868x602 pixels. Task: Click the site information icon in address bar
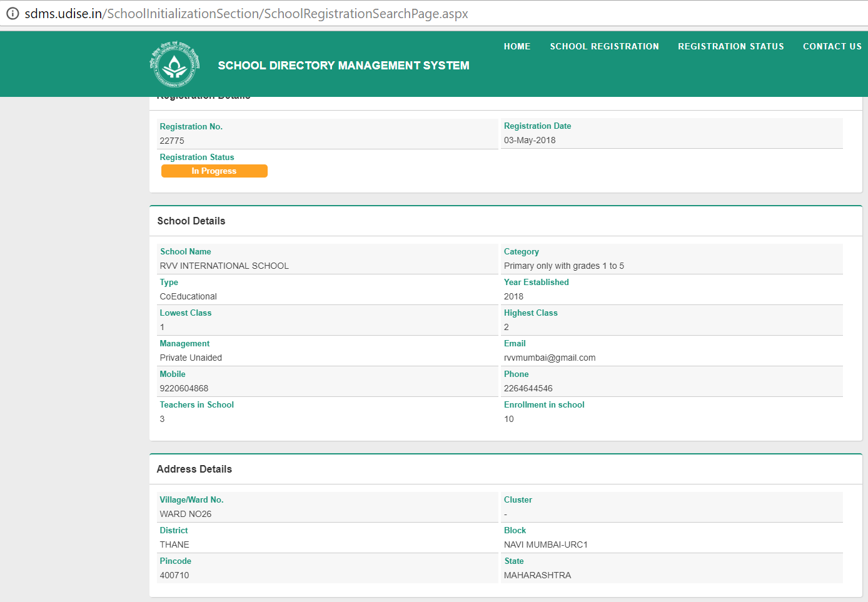pos(13,13)
